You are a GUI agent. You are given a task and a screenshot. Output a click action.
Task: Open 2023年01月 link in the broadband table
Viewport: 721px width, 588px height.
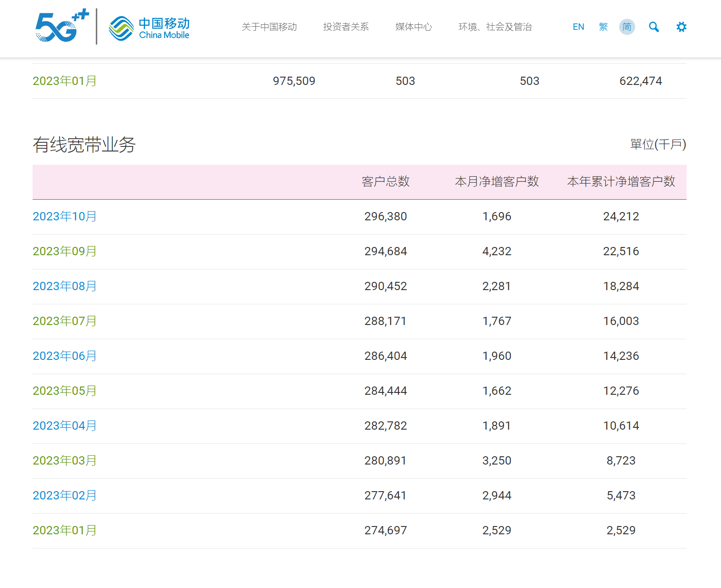click(x=65, y=531)
